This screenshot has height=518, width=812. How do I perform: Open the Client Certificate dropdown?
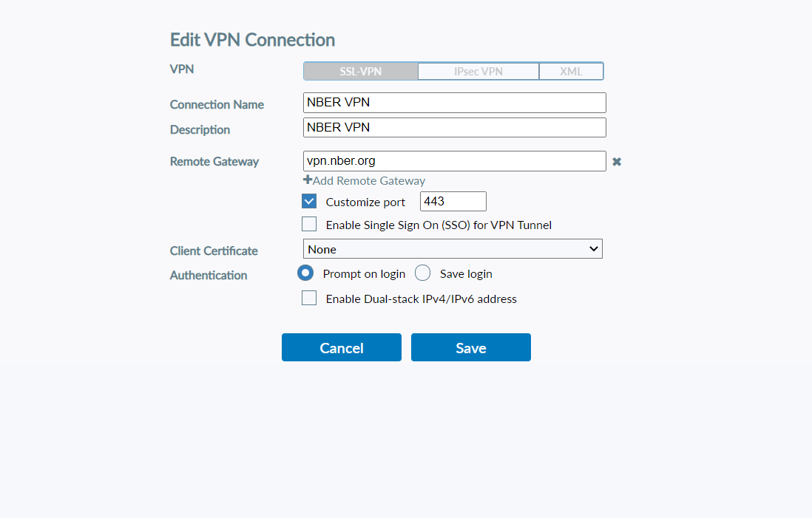pyautogui.click(x=453, y=249)
